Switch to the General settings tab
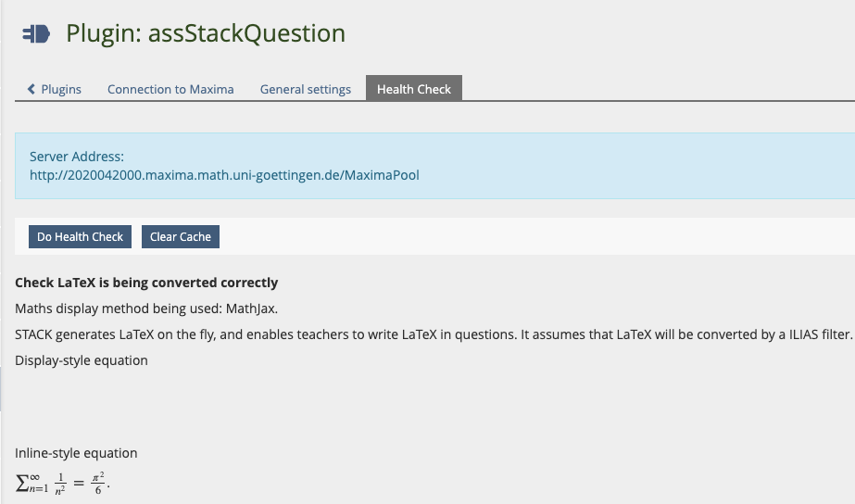Viewport: 855px width, 504px height. [x=305, y=90]
